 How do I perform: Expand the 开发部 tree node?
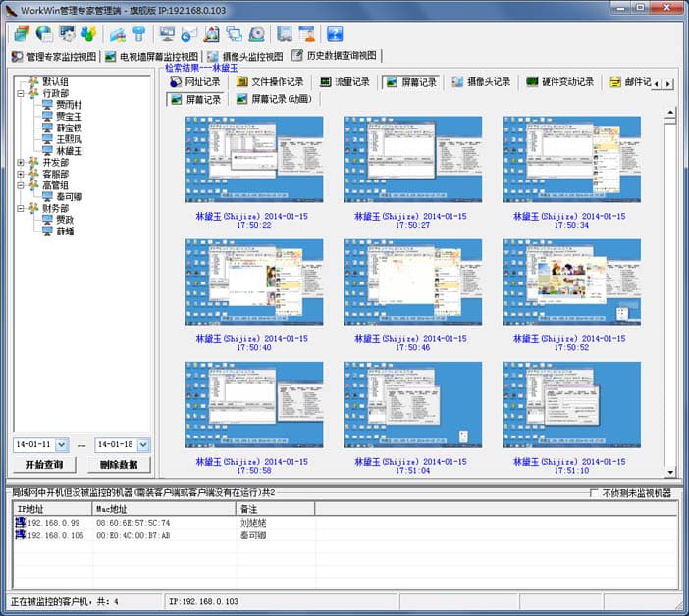pyautogui.click(x=21, y=162)
